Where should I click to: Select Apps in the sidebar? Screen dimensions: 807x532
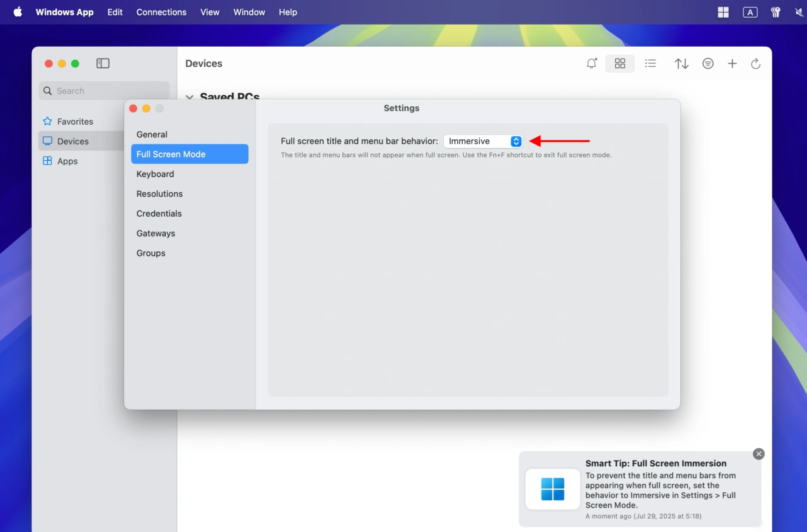pos(67,161)
